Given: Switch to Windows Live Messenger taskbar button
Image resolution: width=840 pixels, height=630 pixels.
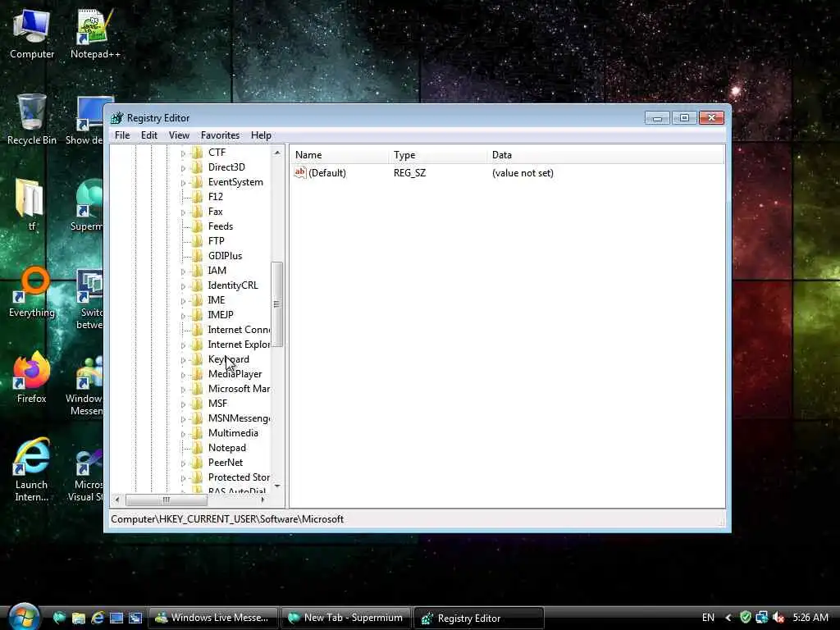Looking at the screenshot, I should 212,618.
